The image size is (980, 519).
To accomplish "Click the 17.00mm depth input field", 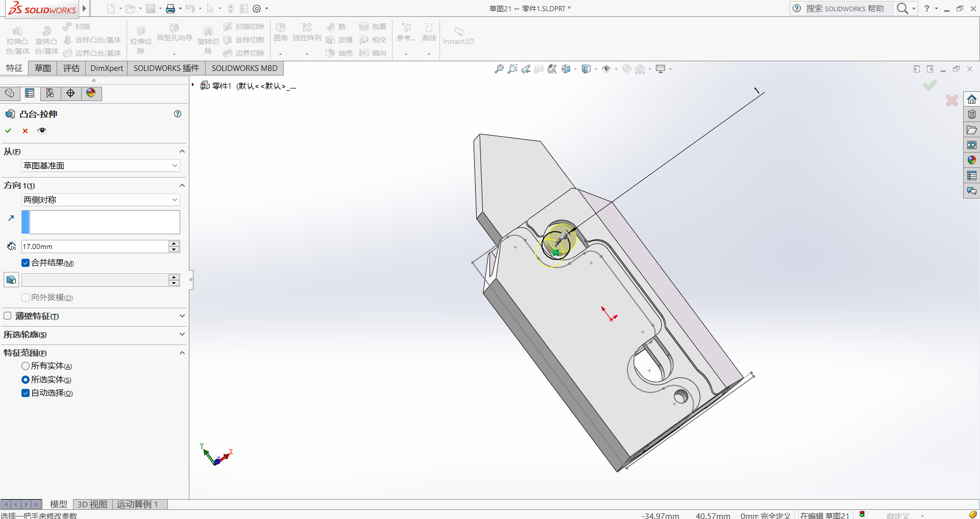I will pos(94,246).
